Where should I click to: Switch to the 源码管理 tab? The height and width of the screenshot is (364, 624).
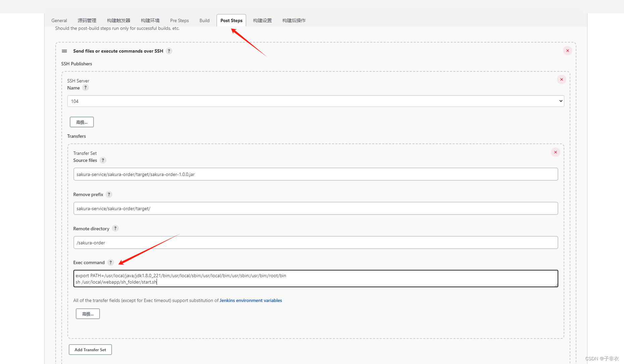click(x=87, y=20)
